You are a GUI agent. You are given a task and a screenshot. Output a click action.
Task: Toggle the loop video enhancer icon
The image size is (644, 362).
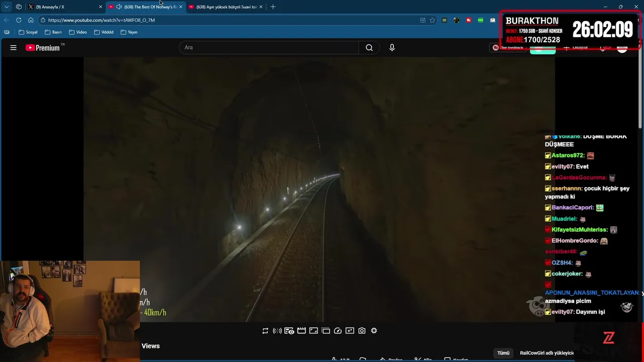[x=265, y=331]
